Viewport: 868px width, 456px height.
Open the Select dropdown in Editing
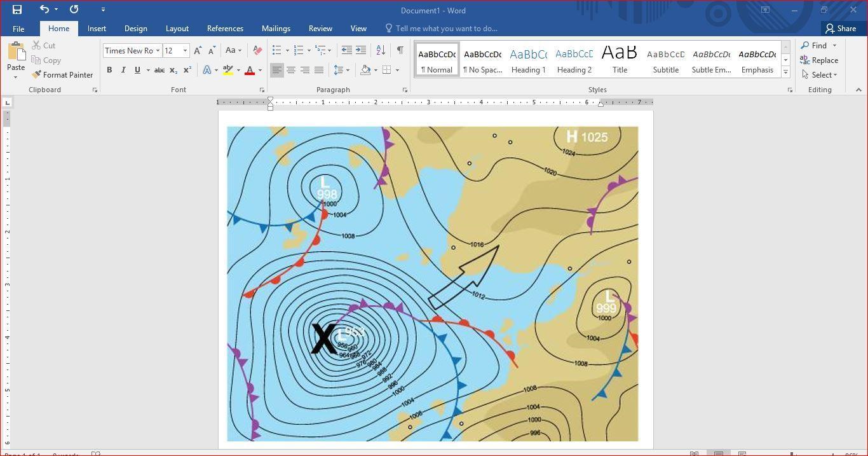[x=819, y=75]
